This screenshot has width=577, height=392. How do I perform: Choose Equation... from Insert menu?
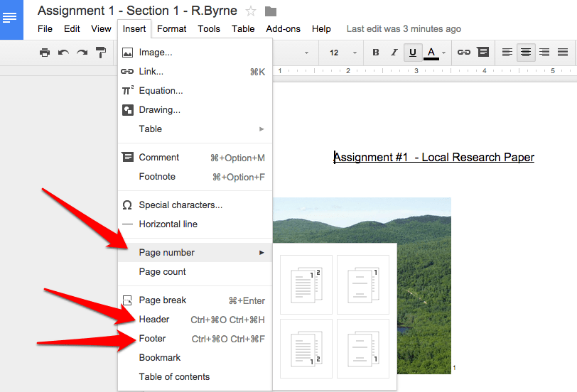pos(195,90)
